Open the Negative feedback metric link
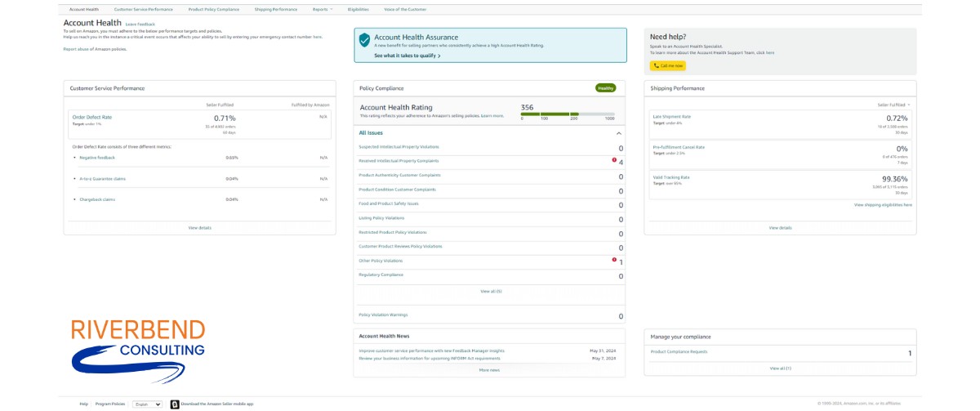The height and width of the screenshot is (411, 980). point(97,157)
